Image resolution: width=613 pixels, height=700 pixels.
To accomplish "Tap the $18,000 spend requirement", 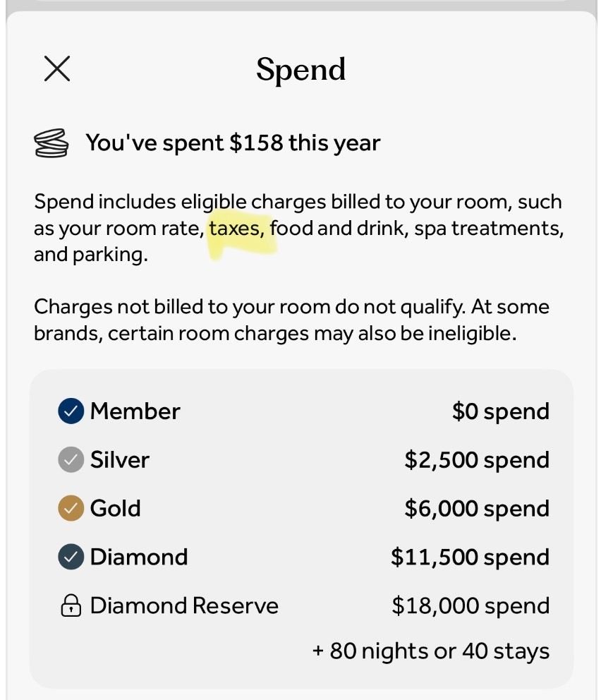I will (471, 606).
